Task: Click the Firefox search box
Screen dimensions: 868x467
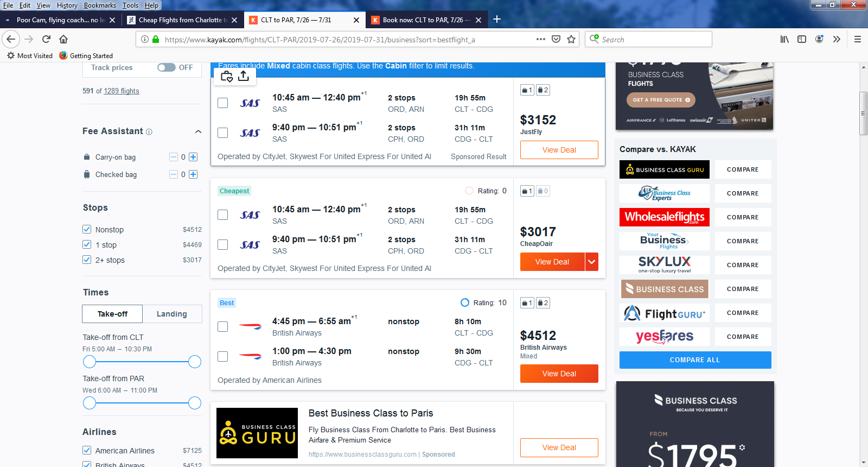Action: (648, 39)
